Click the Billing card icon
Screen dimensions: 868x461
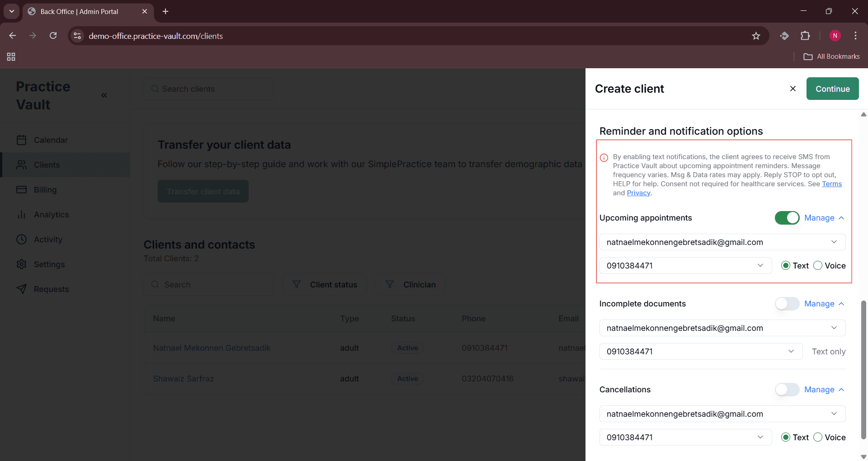point(21,190)
